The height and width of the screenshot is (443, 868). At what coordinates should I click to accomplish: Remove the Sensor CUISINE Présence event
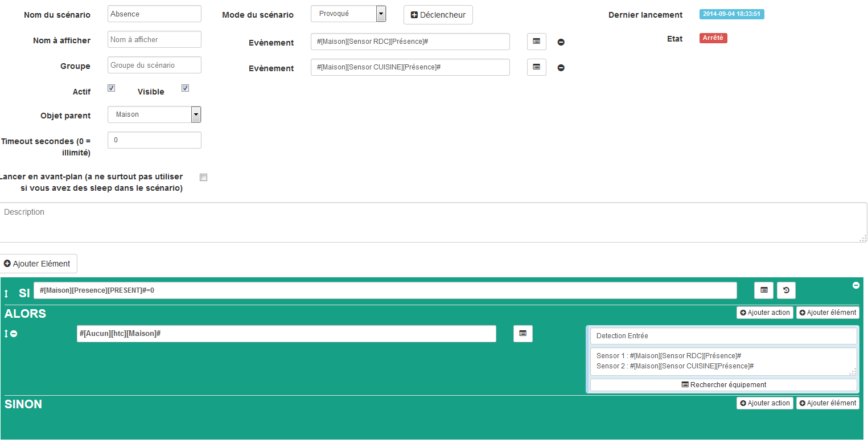click(x=561, y=68)
